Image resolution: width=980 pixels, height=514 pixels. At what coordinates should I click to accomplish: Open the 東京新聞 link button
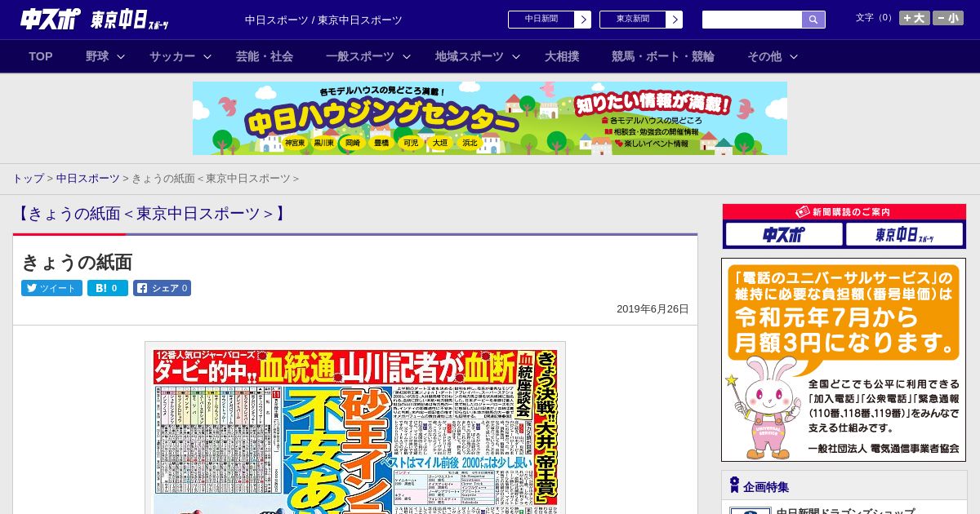641,20
